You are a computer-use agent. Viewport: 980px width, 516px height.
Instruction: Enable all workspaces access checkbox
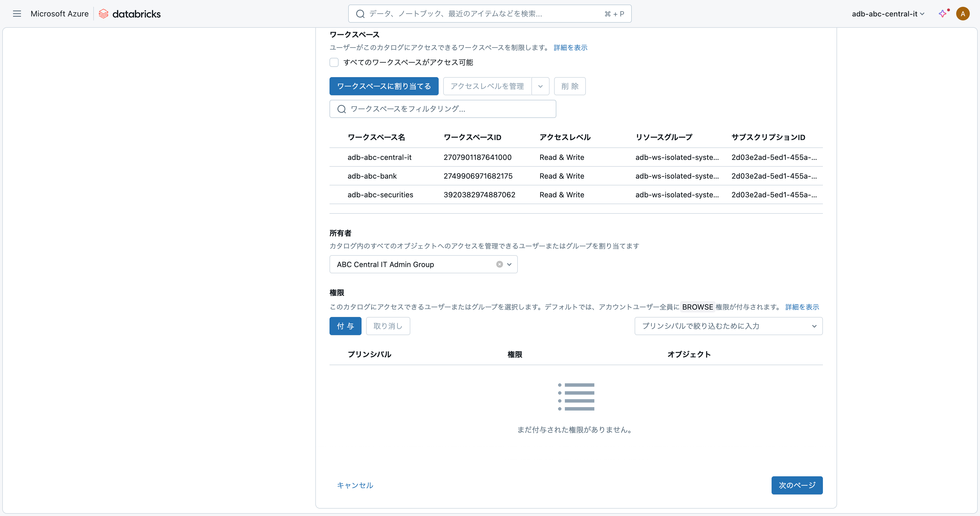click(334, 62)
